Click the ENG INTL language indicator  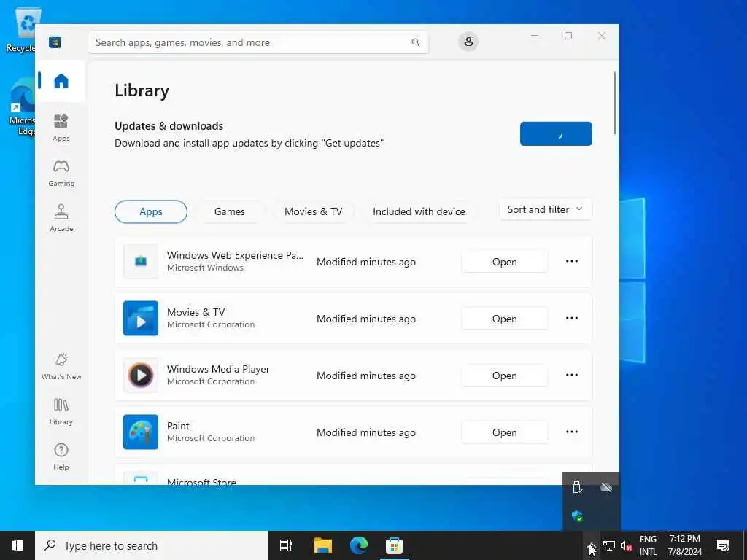648,545
